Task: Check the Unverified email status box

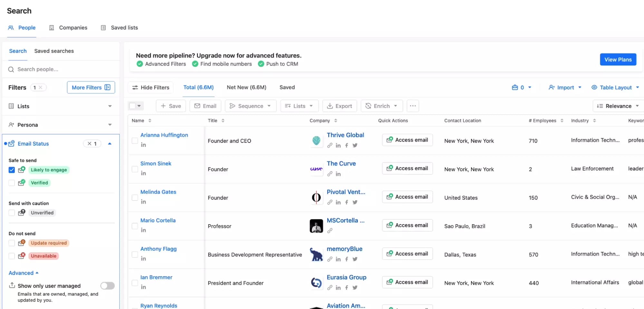Action: coord(12,213)
